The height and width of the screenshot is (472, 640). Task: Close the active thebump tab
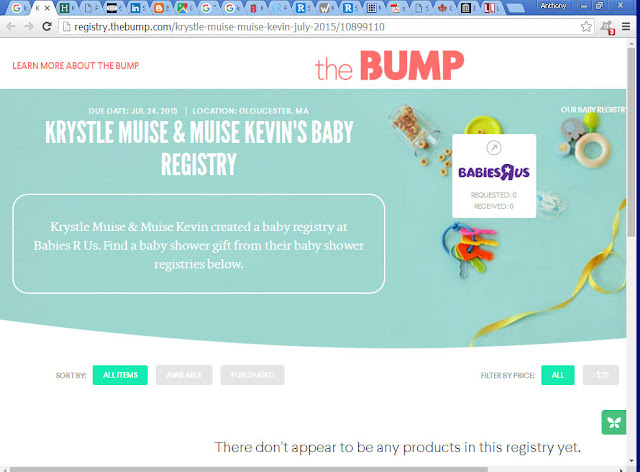click(47, 7)
